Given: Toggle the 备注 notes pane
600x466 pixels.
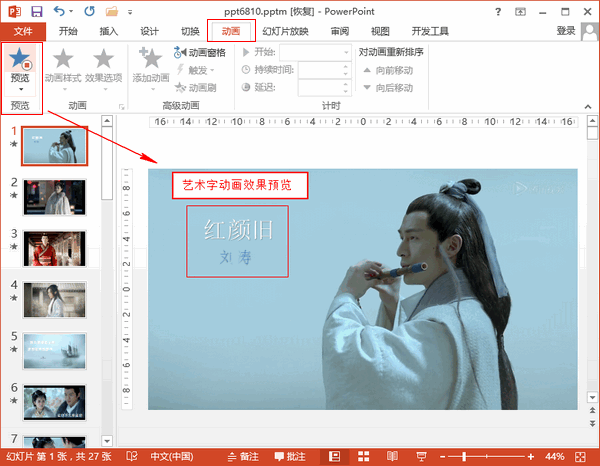Looking at the screenshot, I should click(x=243, y=457).
